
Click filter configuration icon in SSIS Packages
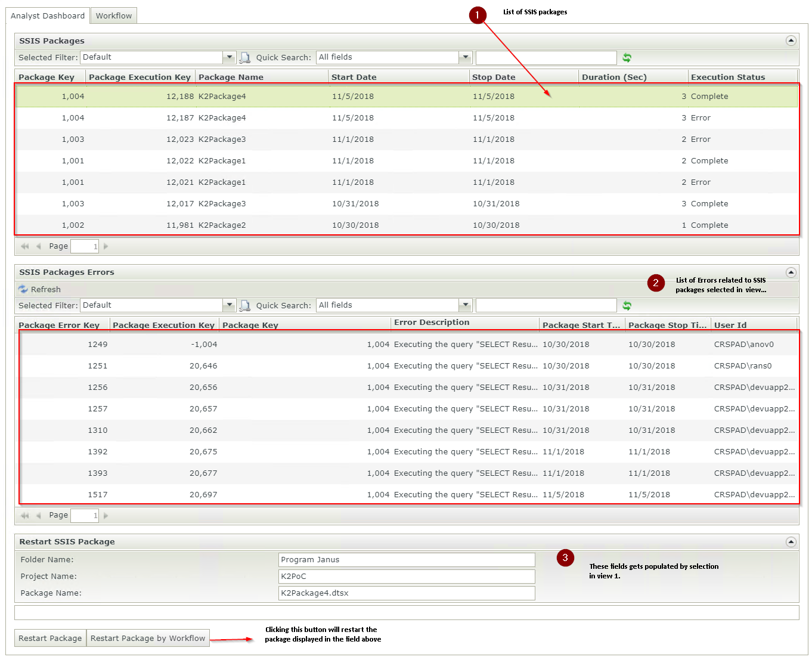pos(244,57)
